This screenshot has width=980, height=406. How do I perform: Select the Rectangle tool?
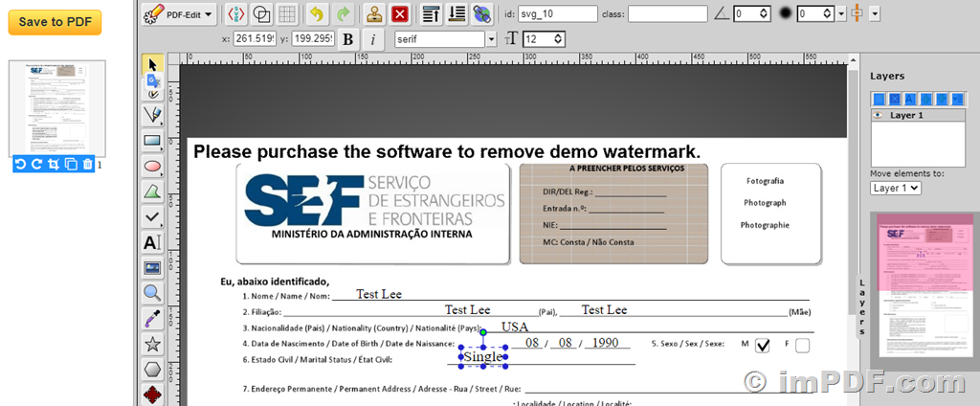pos(153,142)
